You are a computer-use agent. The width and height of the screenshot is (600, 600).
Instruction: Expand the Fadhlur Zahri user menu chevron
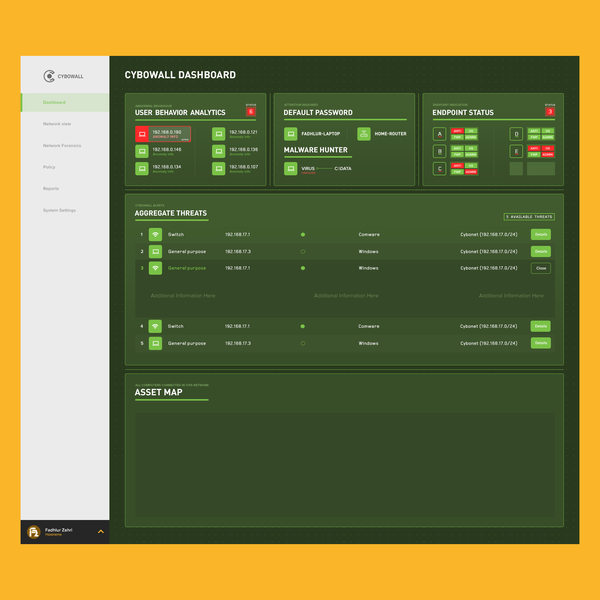101,532
